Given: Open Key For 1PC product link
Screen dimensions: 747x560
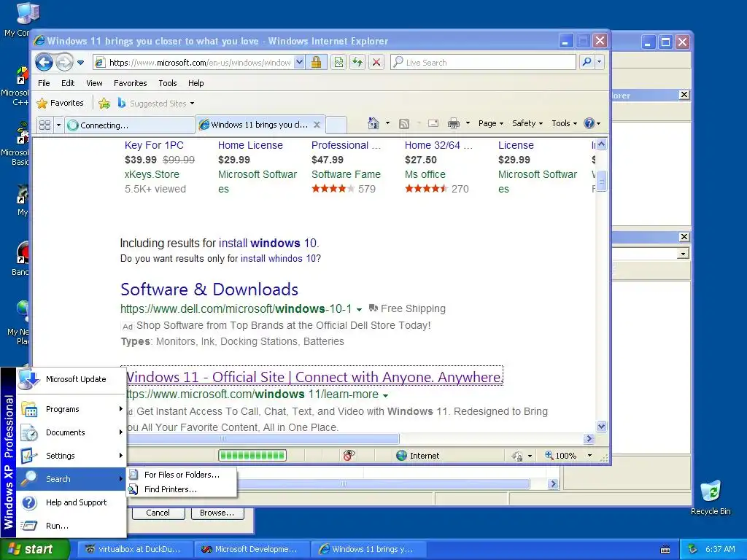Looking at the screenshot, I should tap(154, 145).
